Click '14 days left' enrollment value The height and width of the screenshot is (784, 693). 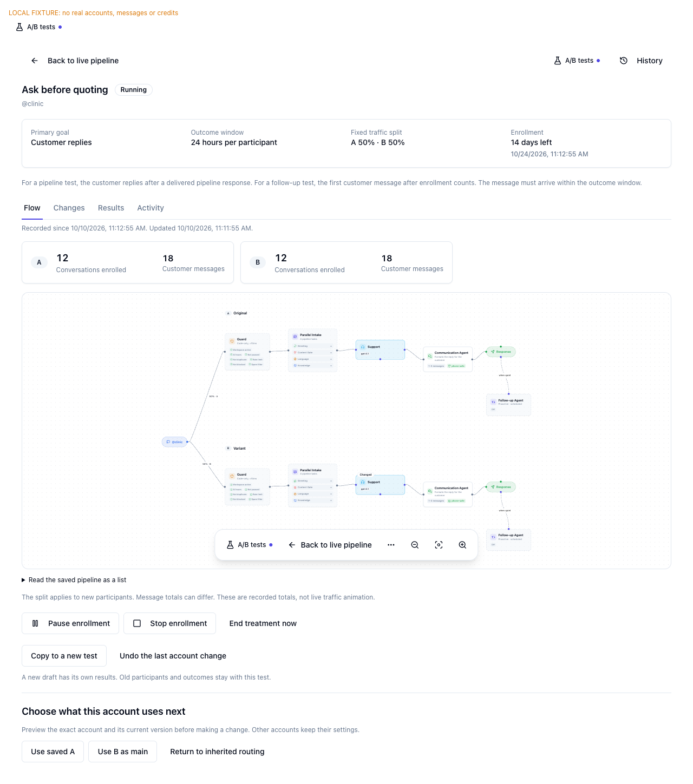(531, 142)
